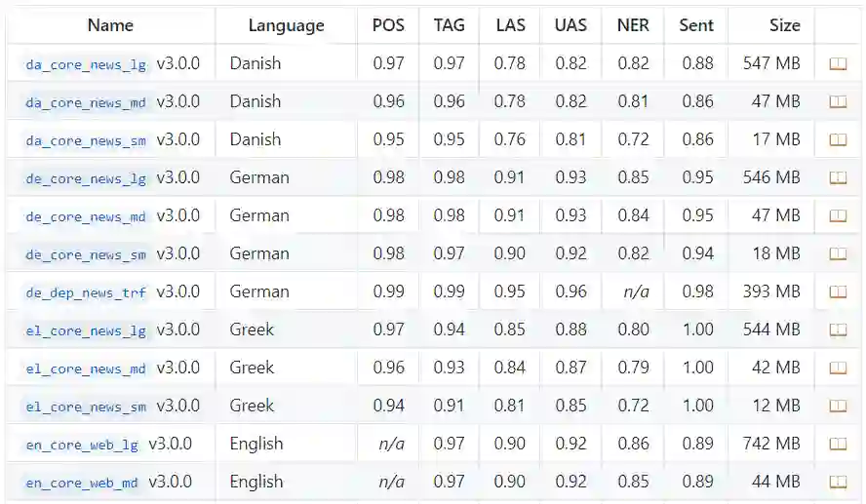Click book icon for da_core_news_md row
The height and width of the screenshot is (504, 866).
tap(838, 102)
